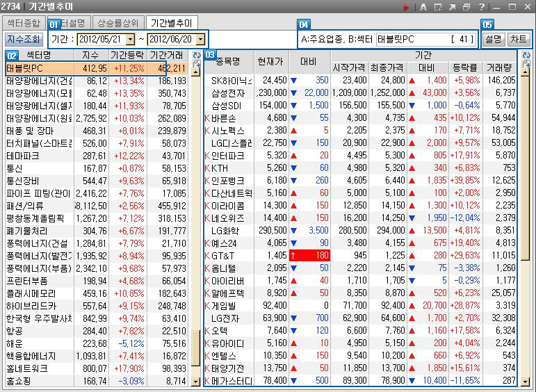
Task: Click 종목명 column header in stock table
Action: tap(228, 62)
